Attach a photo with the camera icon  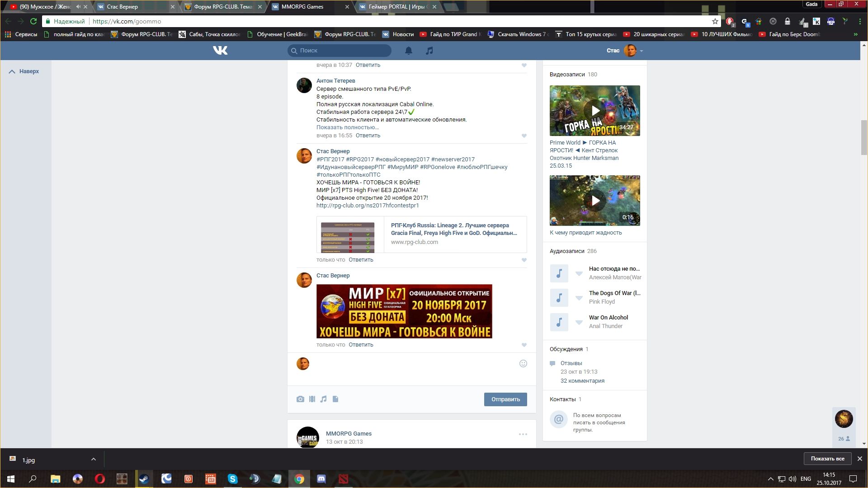(300, 399)
